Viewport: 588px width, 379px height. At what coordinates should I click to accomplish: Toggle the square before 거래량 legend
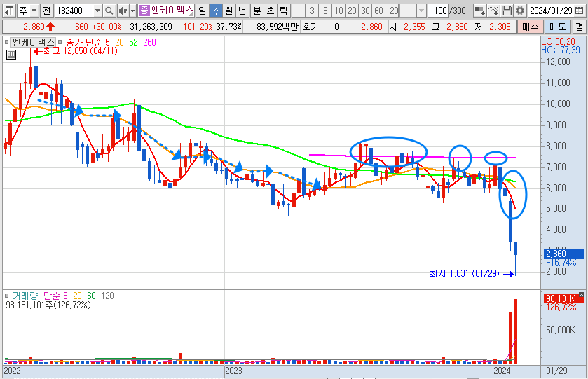pos(7,296)
